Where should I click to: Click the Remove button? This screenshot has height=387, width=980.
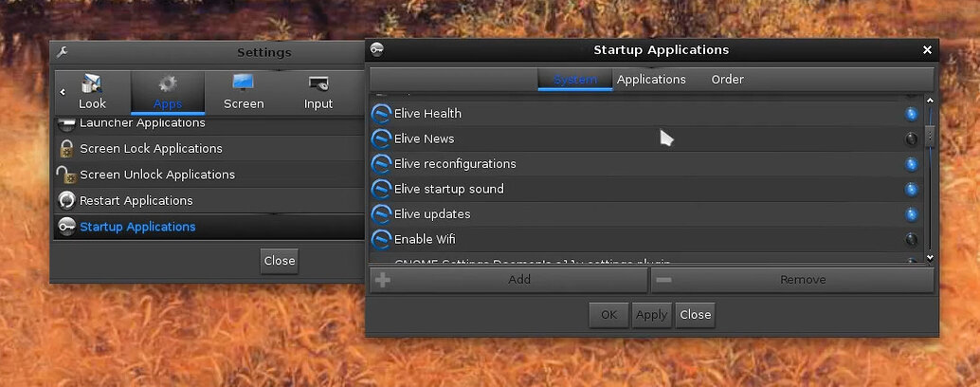click(792, 280)
